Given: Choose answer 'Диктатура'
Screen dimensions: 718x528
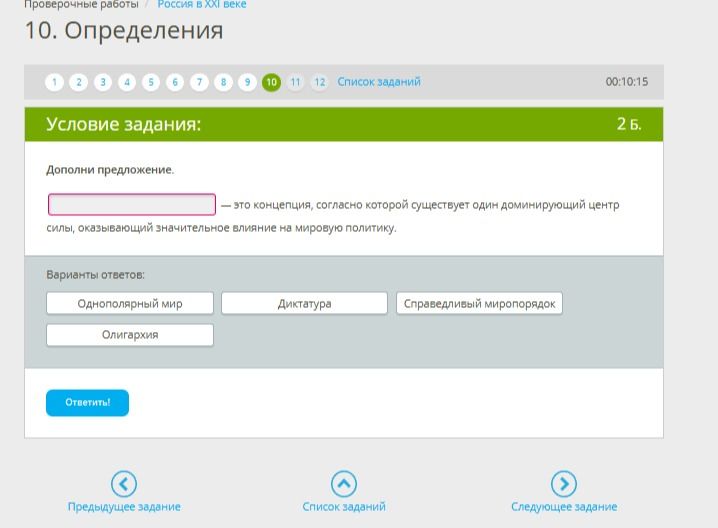Looking at the screenshot, I should (x=305, y=304).
